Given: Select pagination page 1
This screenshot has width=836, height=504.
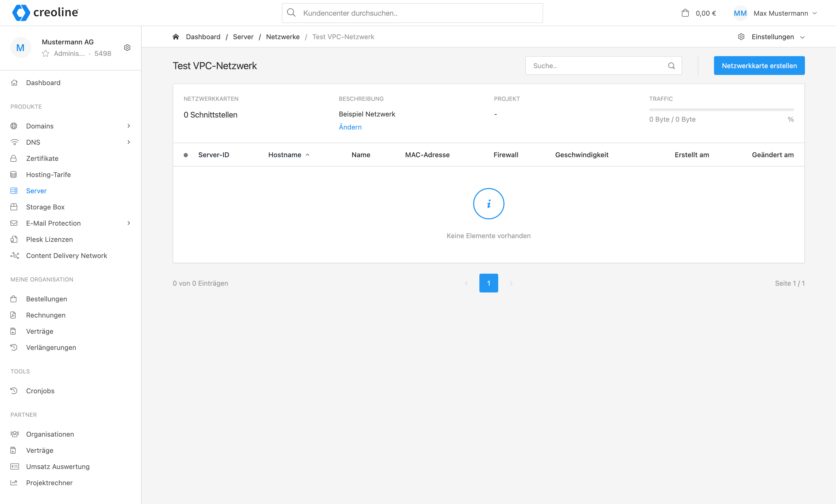Looking at the screenshot, I should click(x=489, y=283).
